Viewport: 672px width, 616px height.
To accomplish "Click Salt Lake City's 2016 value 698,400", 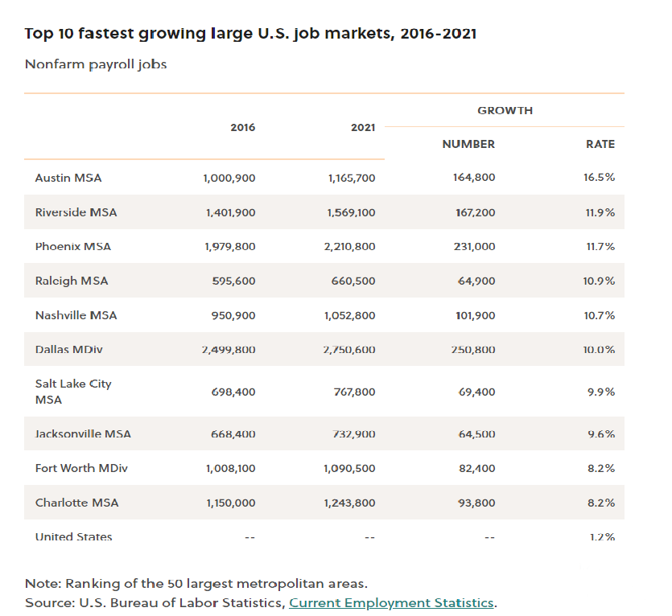I will click(x=233, y=392).
